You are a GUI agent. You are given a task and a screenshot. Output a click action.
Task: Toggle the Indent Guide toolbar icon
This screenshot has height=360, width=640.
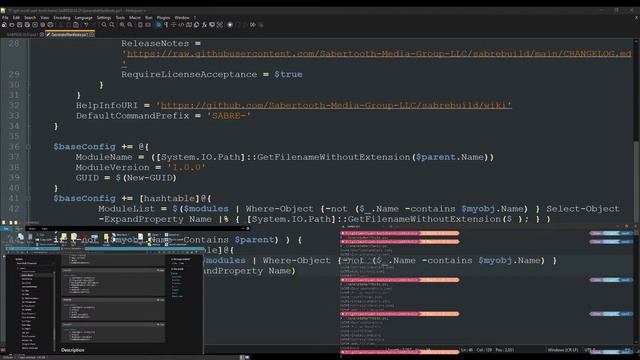(173, 25)
